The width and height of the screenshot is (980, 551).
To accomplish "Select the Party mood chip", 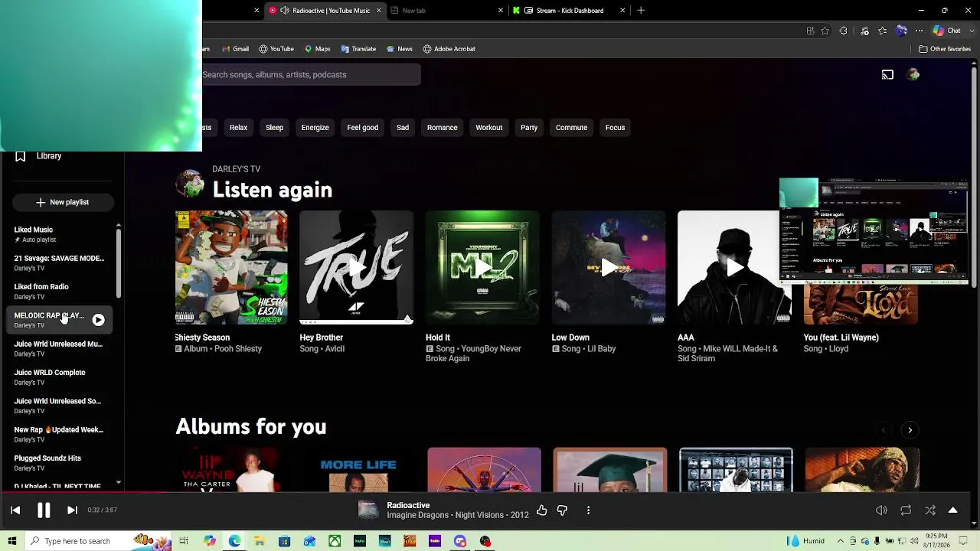I will 529,128.
